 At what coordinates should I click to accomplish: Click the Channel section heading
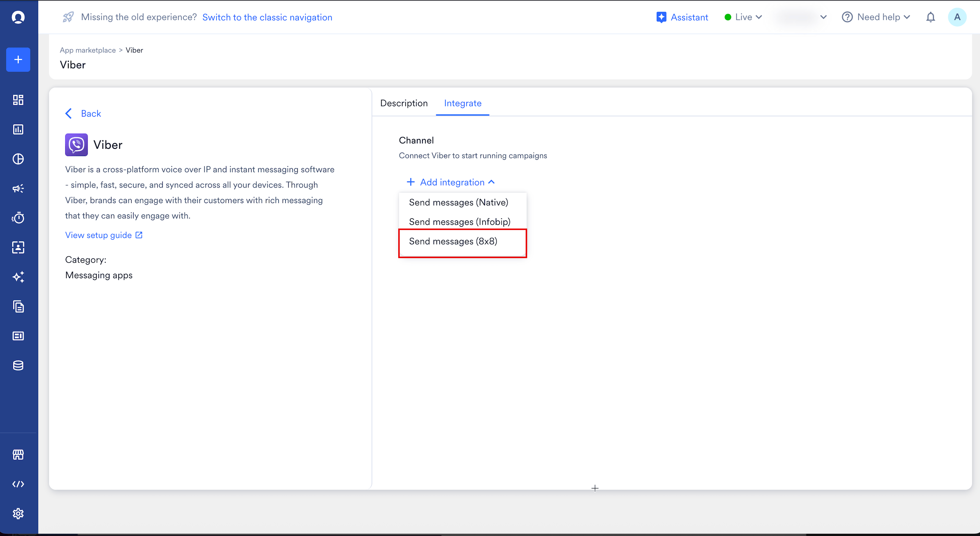tap(416, 140)
